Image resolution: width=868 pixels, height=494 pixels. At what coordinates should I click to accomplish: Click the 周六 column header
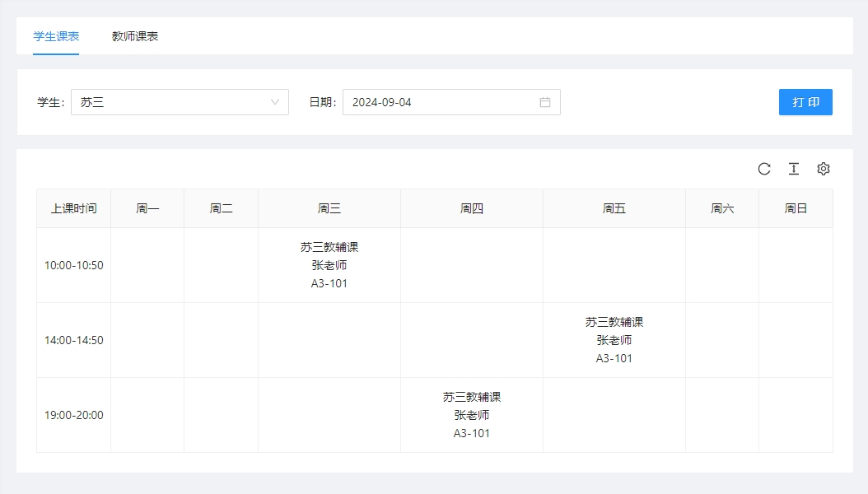[722, 209]
